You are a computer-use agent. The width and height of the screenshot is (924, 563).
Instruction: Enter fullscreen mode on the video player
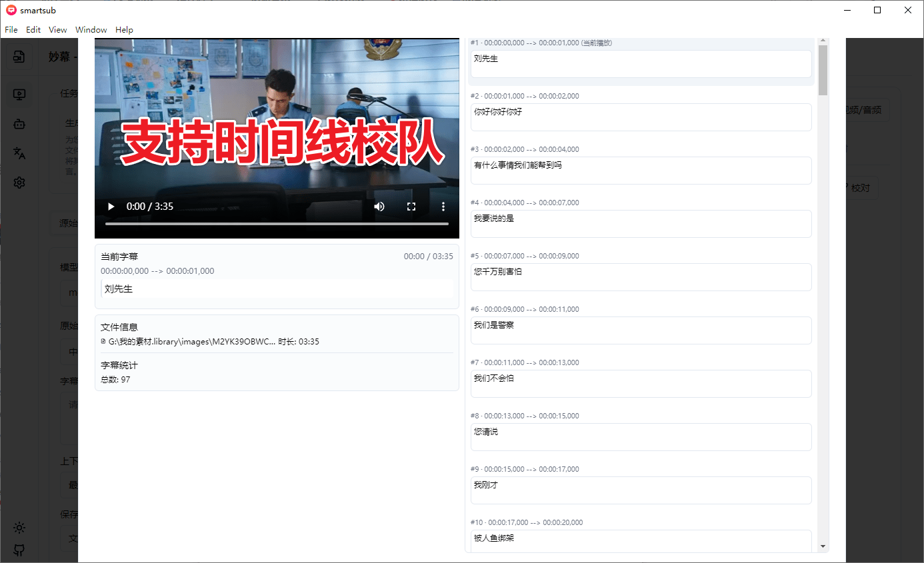click(411, 207)
